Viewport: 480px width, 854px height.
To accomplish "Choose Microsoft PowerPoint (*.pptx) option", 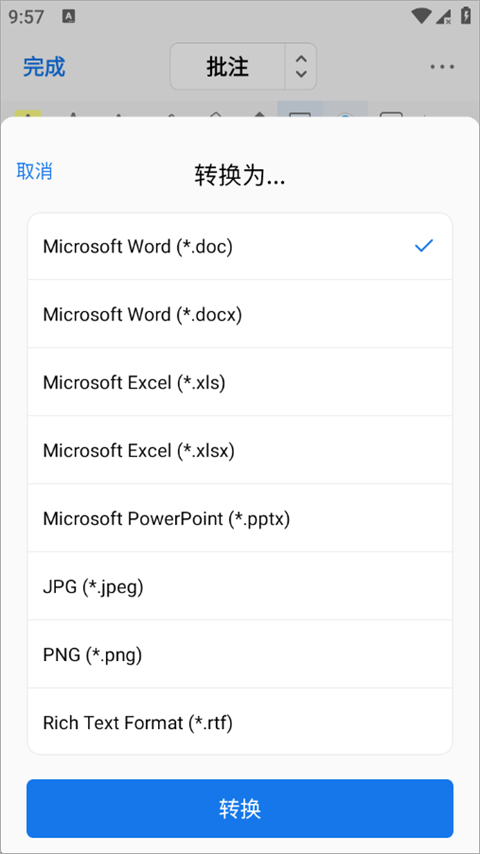I will point(240,518).
